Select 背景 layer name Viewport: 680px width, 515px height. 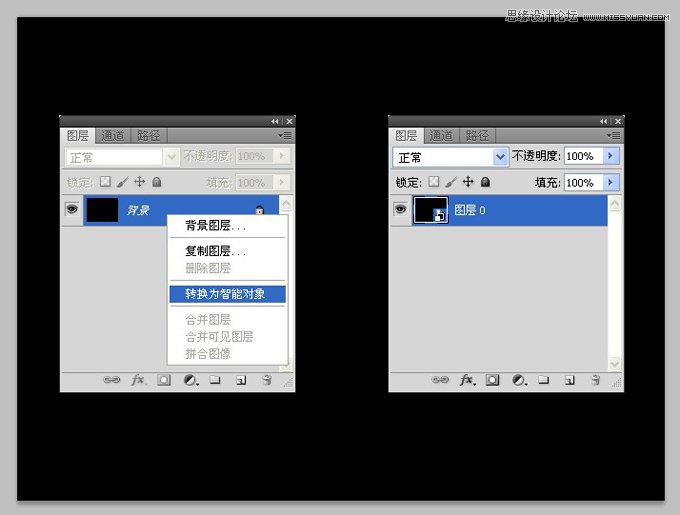tap(138, 210)
